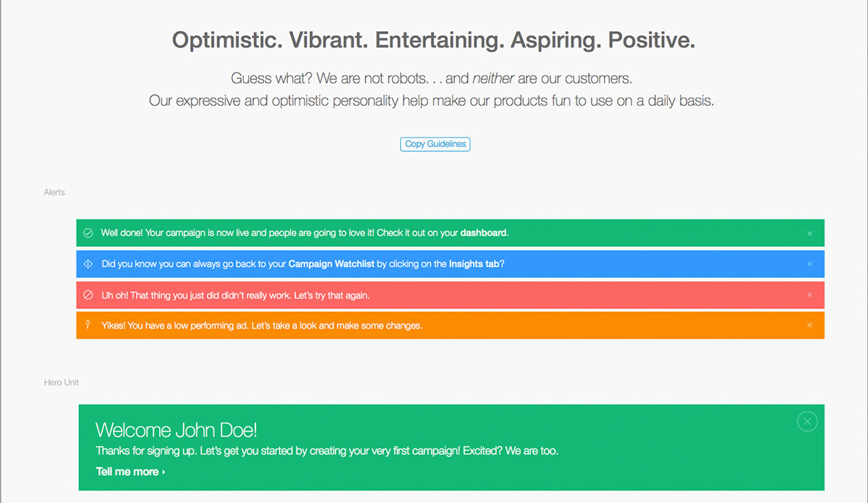This screenshot has width=868, height=503.
Task: Click the checkmark icon in the green alert
Action: [88, 233]
